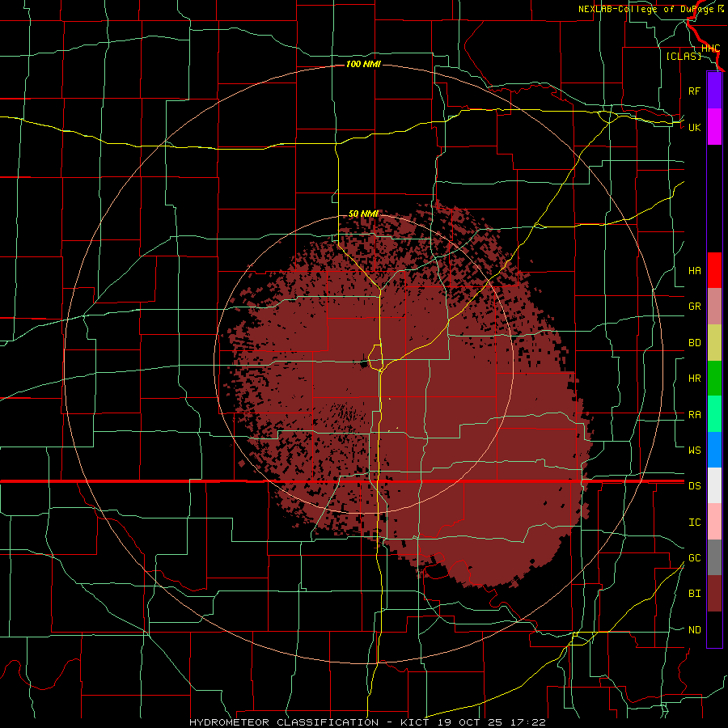This screenshot has height=728, width=728.
Task: Click the UK magenta legend swatch
Action: tap(714, 127)
